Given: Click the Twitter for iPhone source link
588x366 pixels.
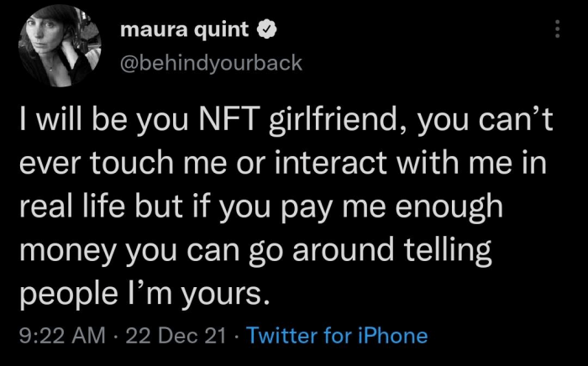Looking at the screenshot, I should point(338,336).
